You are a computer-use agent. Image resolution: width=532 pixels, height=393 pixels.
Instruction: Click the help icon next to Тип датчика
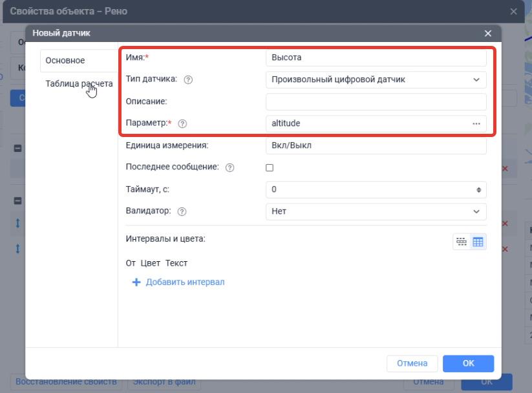(188, 80)
